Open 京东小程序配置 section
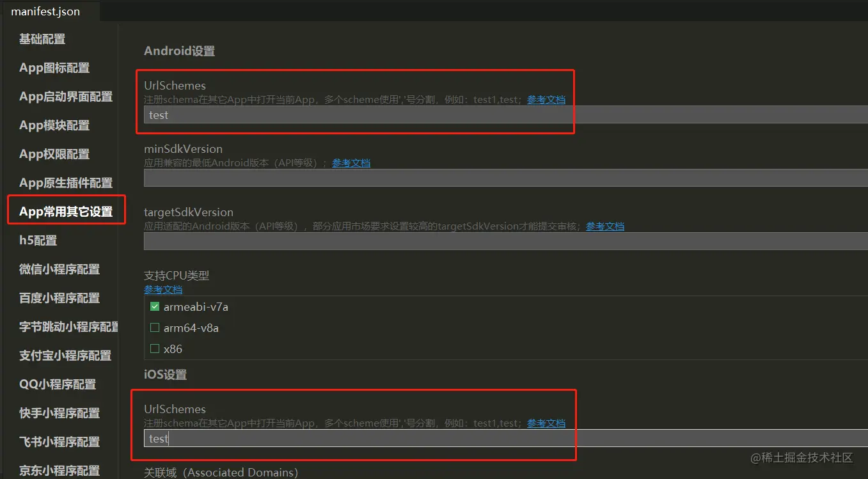868x479 pixels. coord(59,471)
